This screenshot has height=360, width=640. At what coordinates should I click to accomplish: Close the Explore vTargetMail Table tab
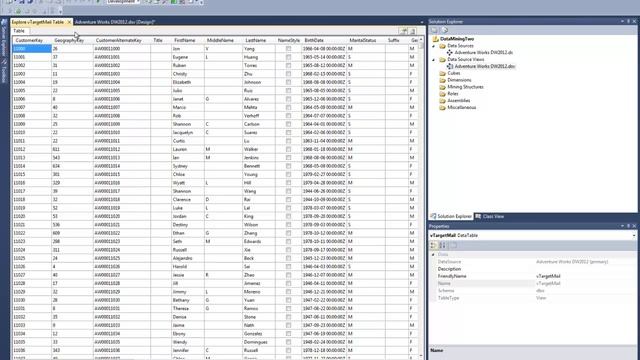[69, 22]
